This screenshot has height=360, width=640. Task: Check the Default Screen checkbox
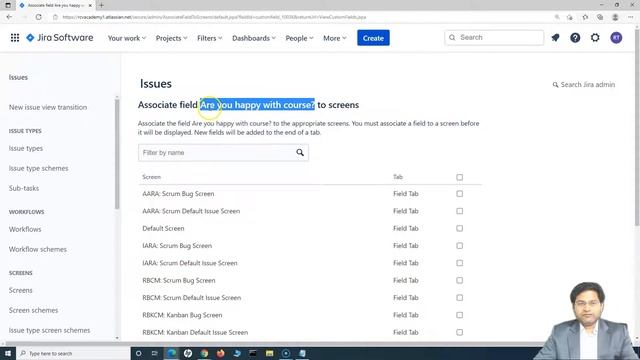click(460, 229)
